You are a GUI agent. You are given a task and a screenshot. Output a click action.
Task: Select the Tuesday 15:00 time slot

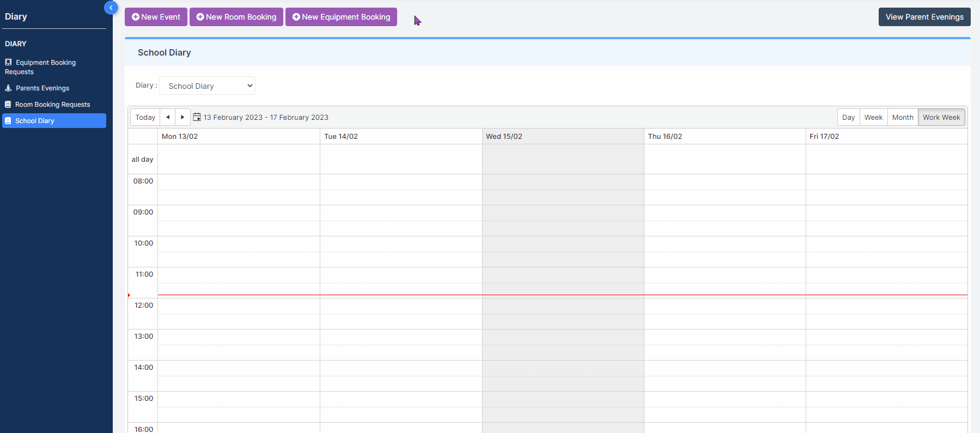pos(401,399)
